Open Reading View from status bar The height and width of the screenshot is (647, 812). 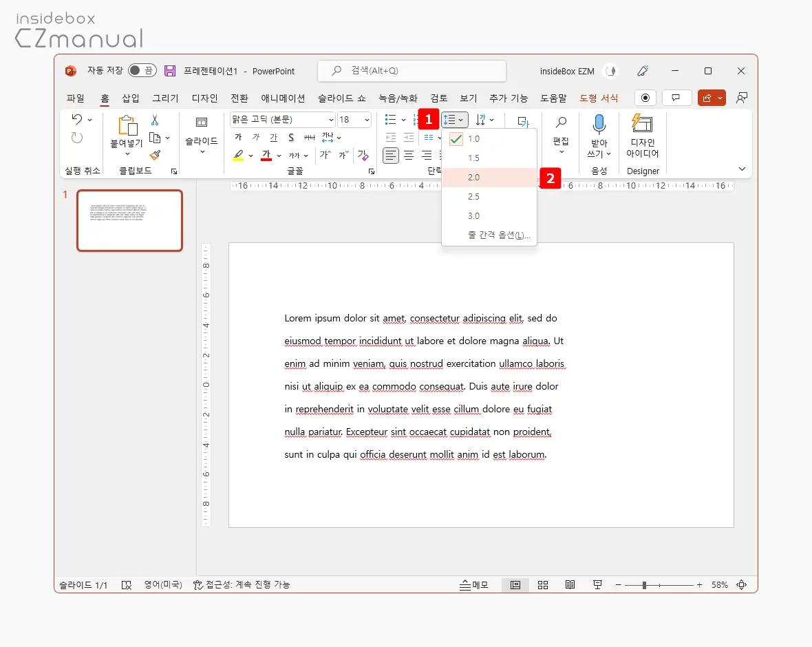pyautogui.click(x=570, y=585)
